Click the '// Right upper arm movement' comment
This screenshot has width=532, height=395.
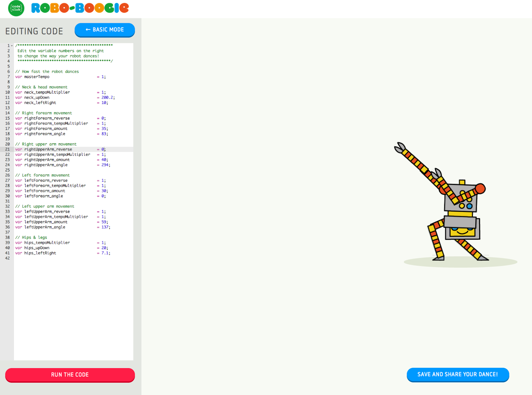[x=46, y=144]
